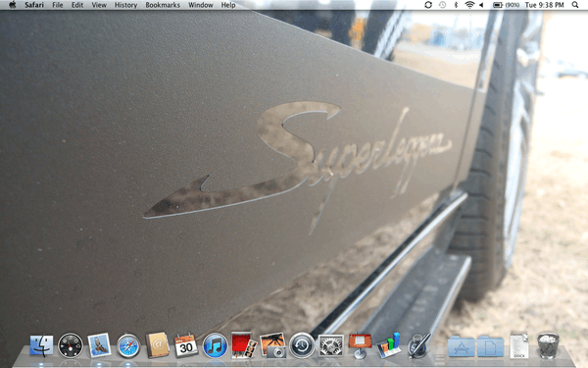Open the Wi-Fi status menu
This screenshot has width=588, height=368.
468,5
